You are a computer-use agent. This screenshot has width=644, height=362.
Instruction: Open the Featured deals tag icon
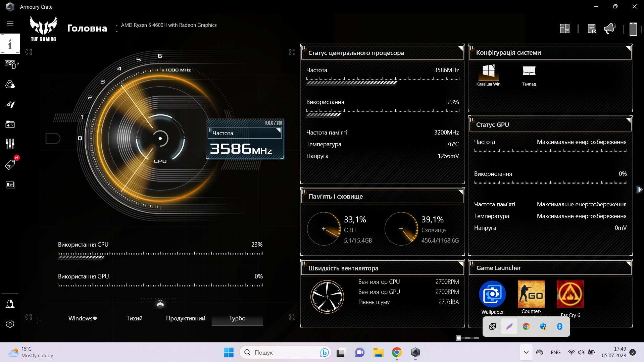(10, 165)
